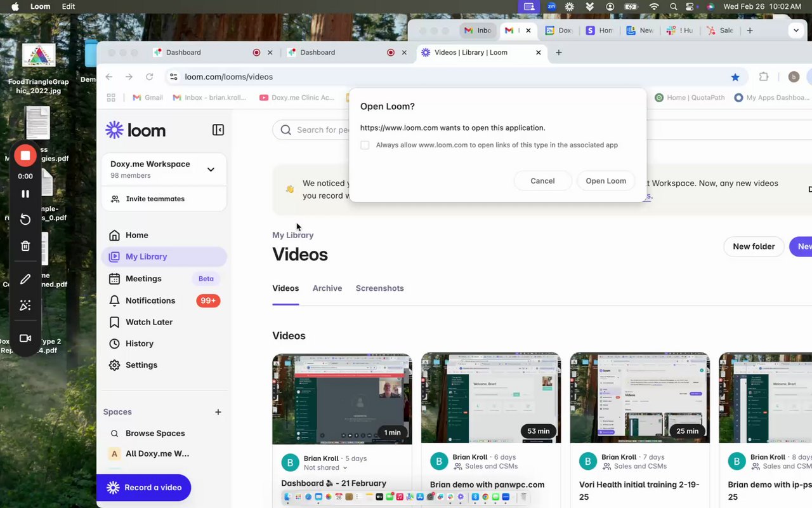This screenshot has height=508, width=812.
Task: Collapse the Loom sidebar with panel icon
Action: coord(218,130)
